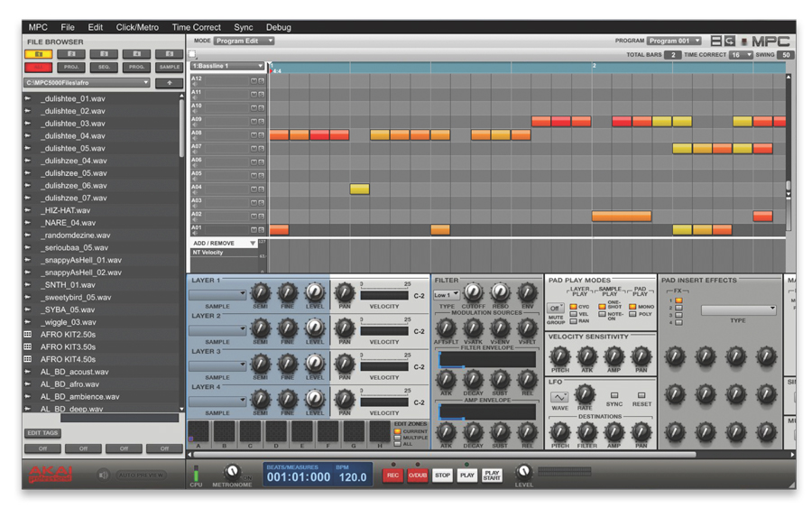Solo pad A01 with its S button
This screenshot has width=812, height=508.
click(261, 230)
